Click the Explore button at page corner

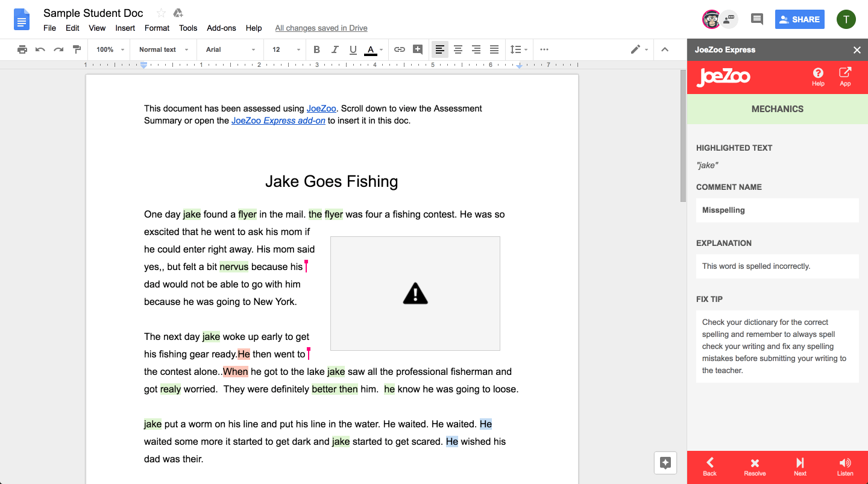[x=665, y=463]
